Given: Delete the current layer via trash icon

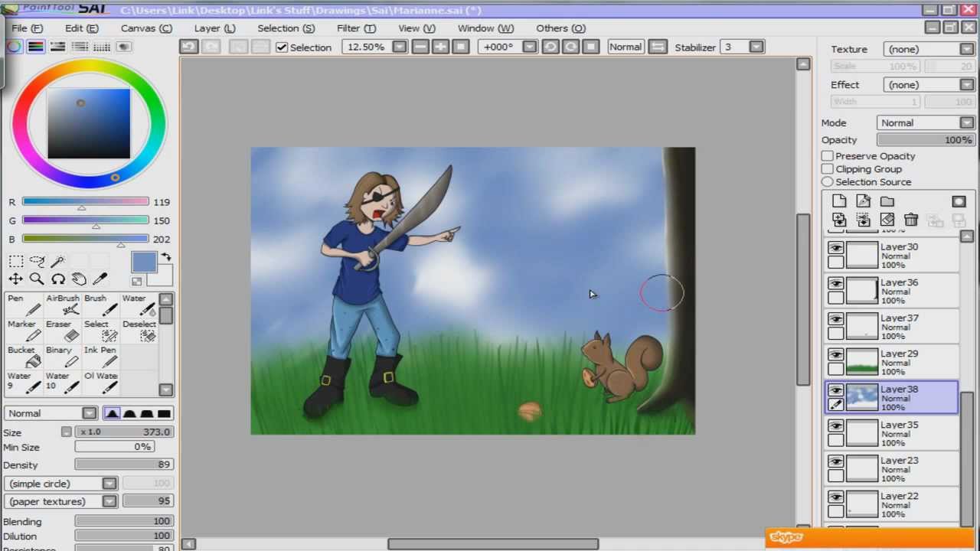Looking at the screenshot, I should coord(910,220).
